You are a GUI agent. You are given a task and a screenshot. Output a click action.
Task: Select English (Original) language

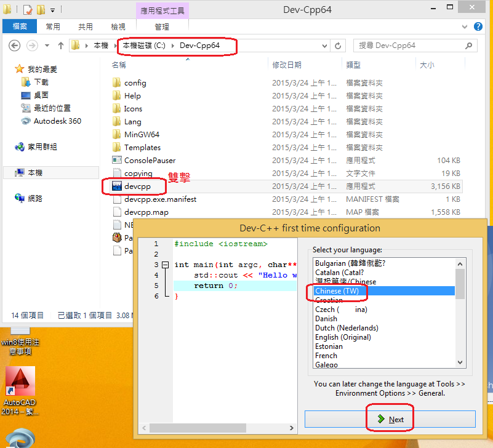384,337
